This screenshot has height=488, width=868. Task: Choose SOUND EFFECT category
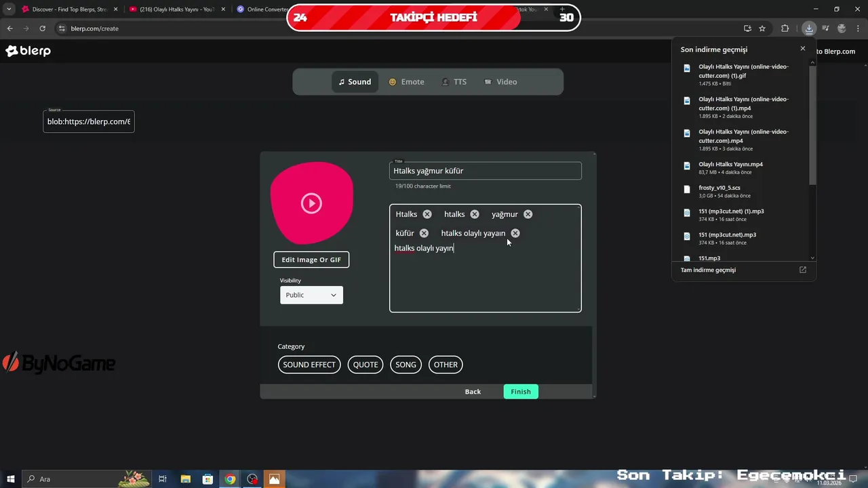tap(309, 365)
